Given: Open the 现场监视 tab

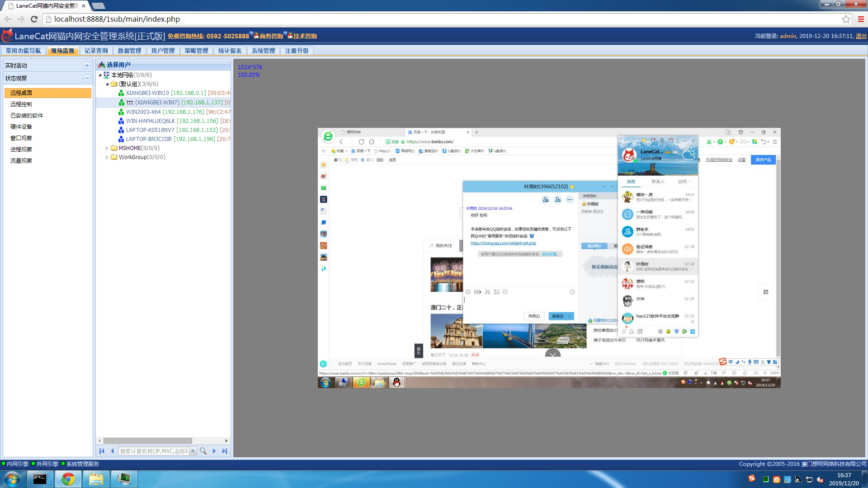Looking at the screenshot, I should pos(62,51).
